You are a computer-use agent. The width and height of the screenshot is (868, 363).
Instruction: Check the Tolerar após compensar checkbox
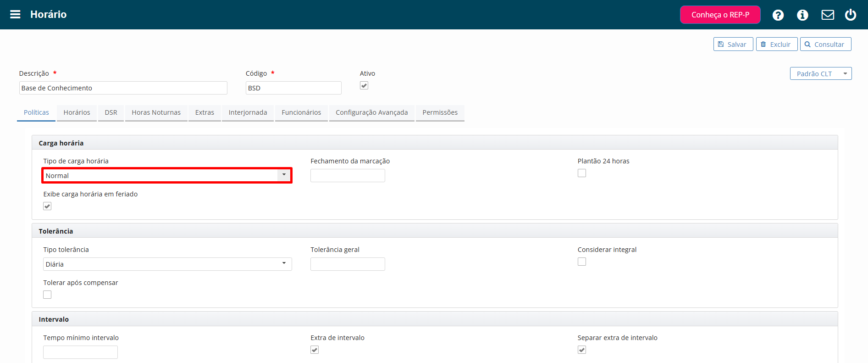coord(47,295)
